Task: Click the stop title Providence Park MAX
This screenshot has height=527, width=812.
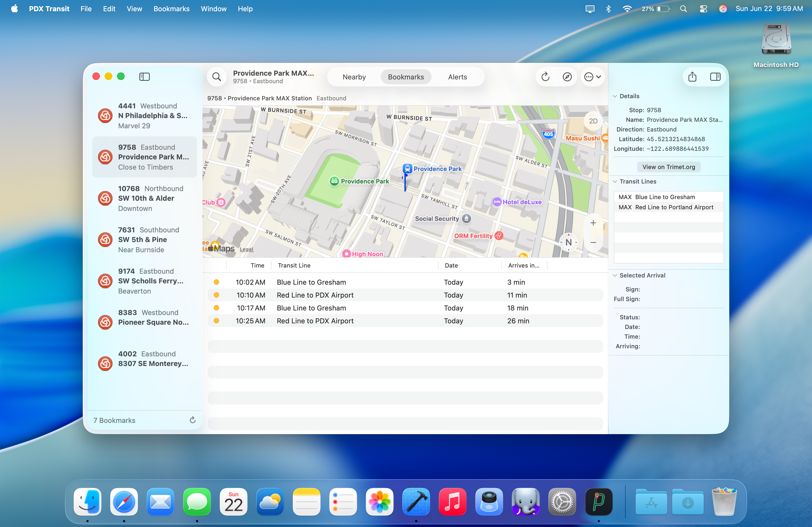Action: pyautogui.click(x=273, y=73)
